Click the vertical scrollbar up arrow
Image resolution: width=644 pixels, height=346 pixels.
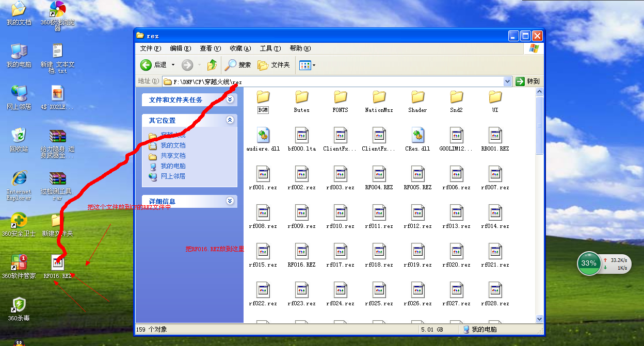[540, 92]
